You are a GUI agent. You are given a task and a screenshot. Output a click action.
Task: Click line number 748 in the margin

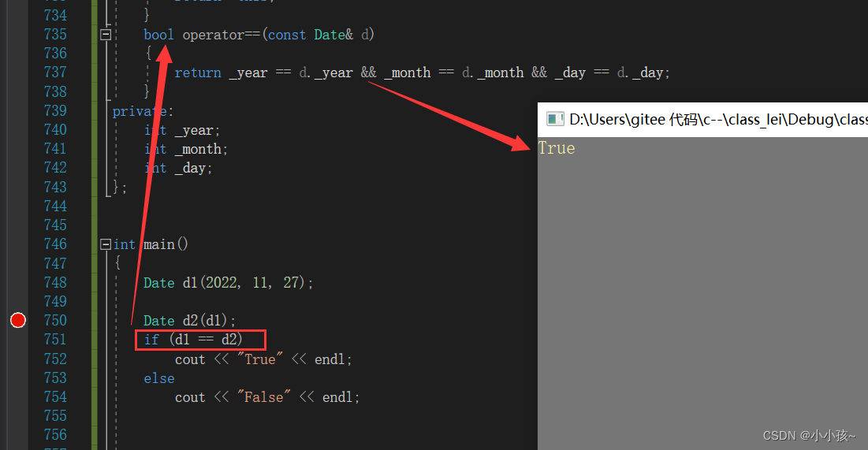tap(55, 282)
